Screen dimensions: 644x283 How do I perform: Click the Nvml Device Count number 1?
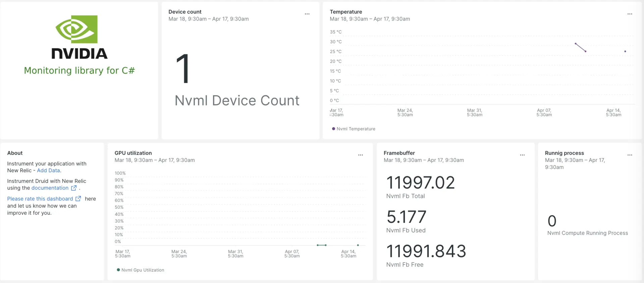click(x=183, y=69)
